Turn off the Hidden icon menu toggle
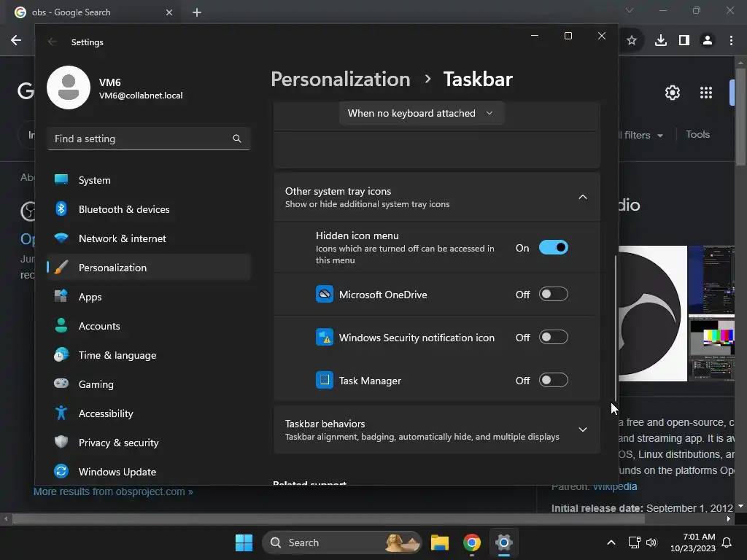 click(553, 248)
